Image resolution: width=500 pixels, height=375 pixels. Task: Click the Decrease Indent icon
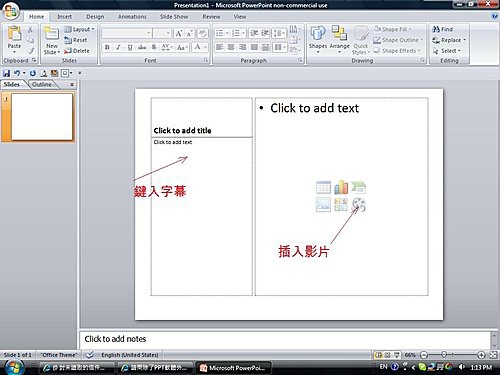[x=254, y=33]
